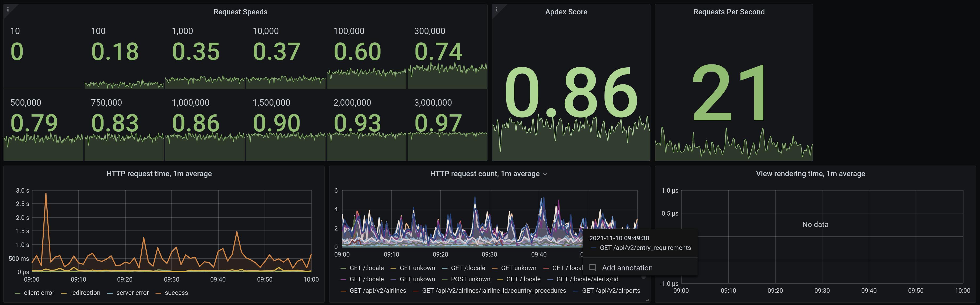Click the speech-bubble icon beside Add annotation
Screen dimensions: 980x305
(x=592, y=268)
